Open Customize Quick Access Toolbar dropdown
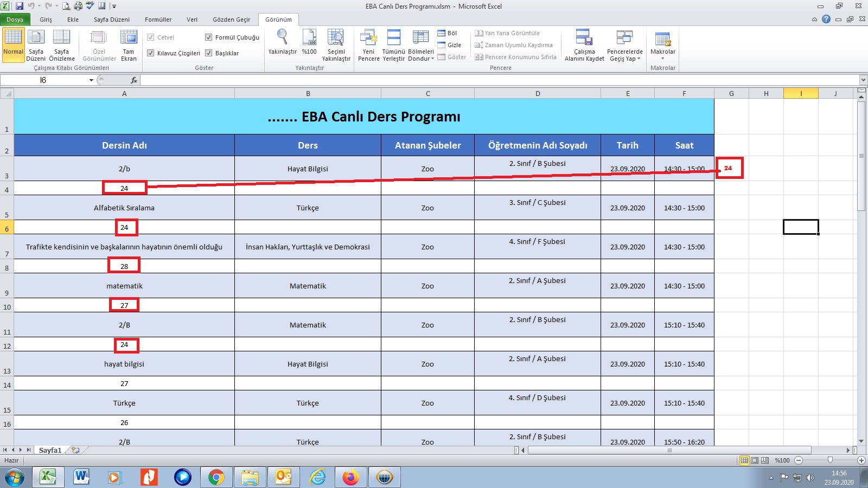Screen dimensions: 868x488 [x=114, y=7]
